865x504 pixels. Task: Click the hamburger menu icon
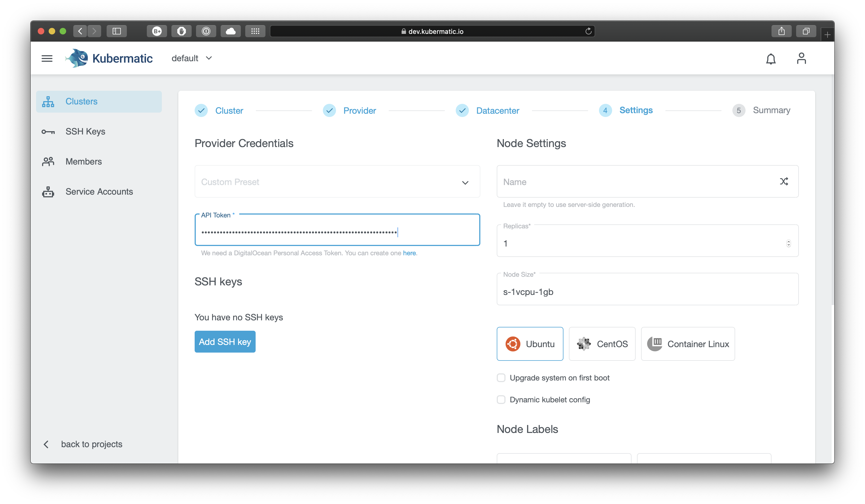click(47, 58)
